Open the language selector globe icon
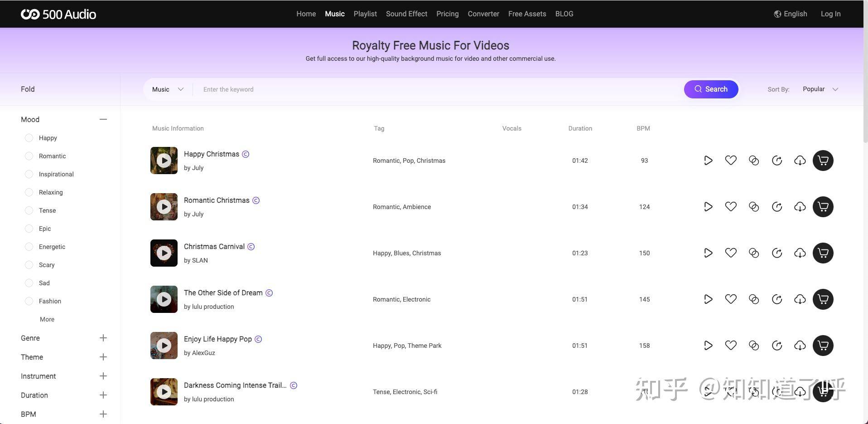Screen dimensions: 868x424 pos(777,14)
